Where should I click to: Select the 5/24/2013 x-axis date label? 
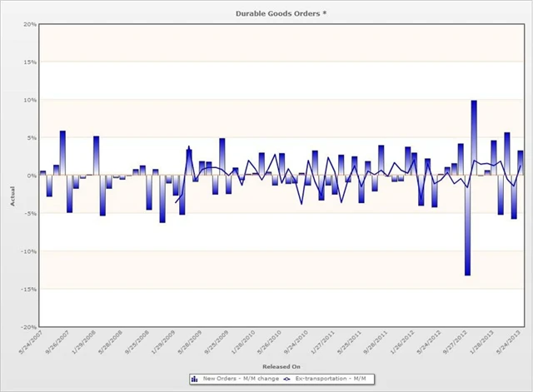(511, 342)
